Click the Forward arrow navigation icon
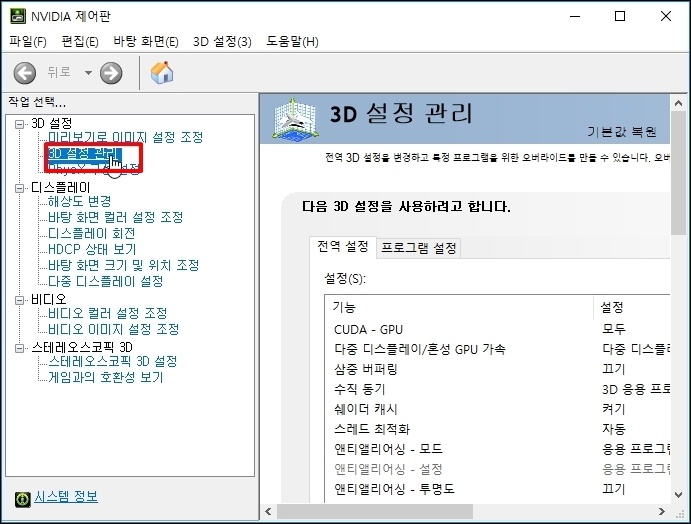This screenshot has height=524, width=691. point(111,73)
